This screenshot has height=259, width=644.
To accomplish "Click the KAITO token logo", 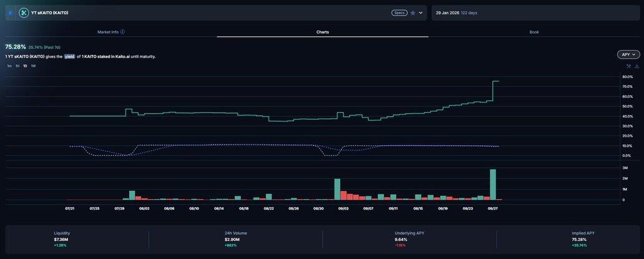I will (24, 12).
